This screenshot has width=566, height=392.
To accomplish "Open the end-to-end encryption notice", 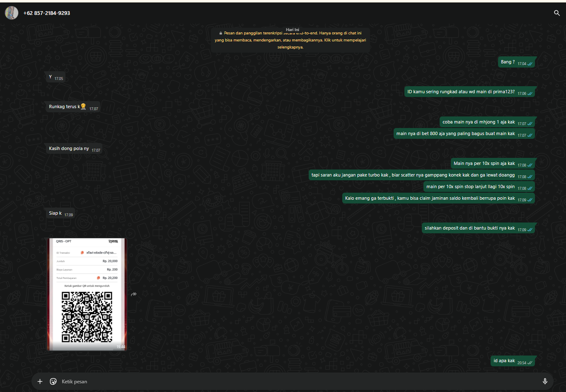I will click(x=290, y=40).
